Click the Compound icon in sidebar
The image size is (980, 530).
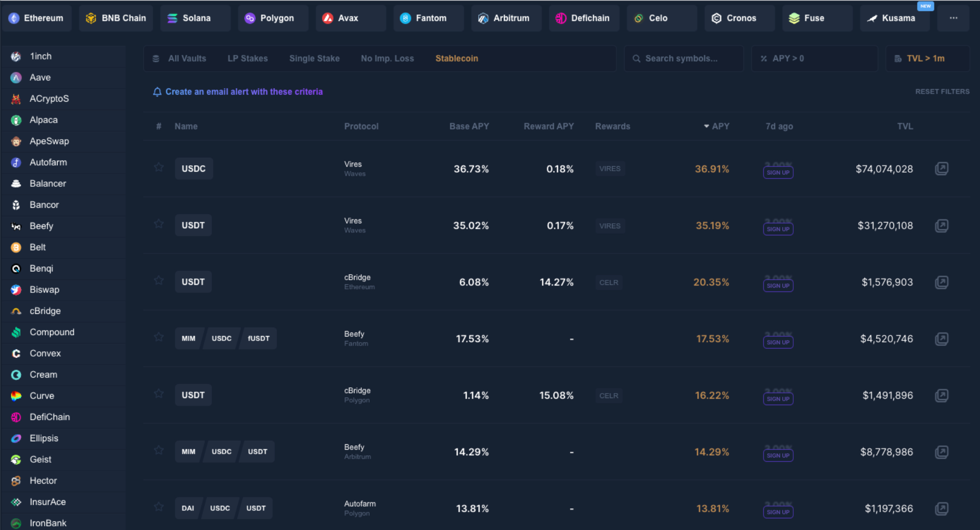pyautogui.click(x=16, y=332)
